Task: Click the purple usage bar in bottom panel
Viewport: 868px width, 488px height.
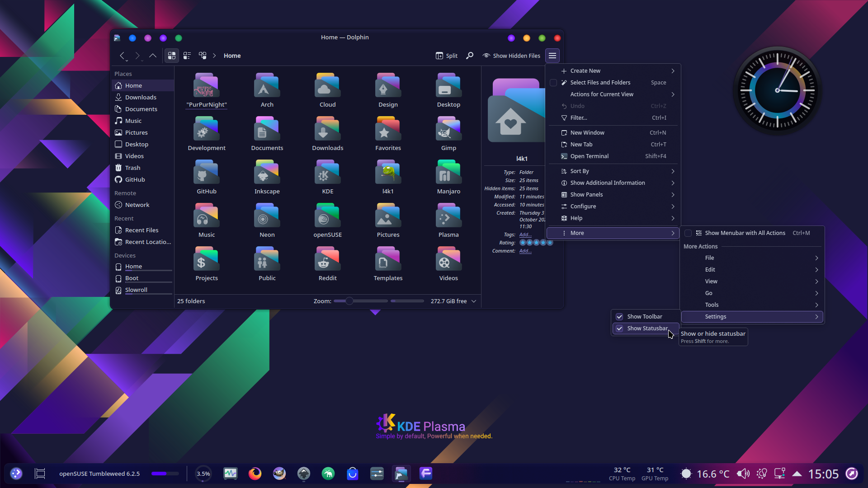Action: tap(165, 474)
